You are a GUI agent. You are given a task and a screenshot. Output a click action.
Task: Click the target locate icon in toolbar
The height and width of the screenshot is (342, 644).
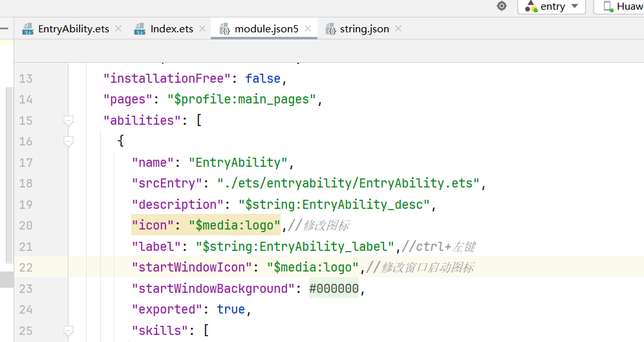click(x=502, y=6)
